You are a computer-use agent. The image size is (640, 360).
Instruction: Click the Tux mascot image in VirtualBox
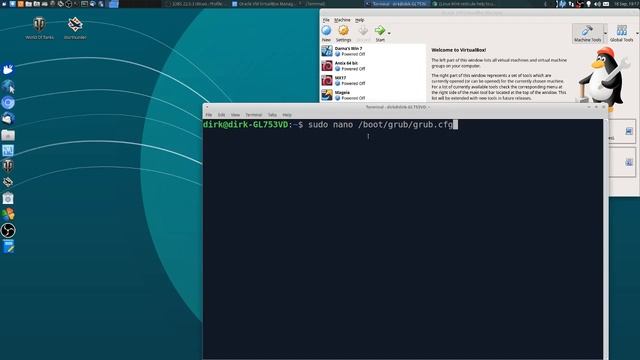[x=603, y=78]
